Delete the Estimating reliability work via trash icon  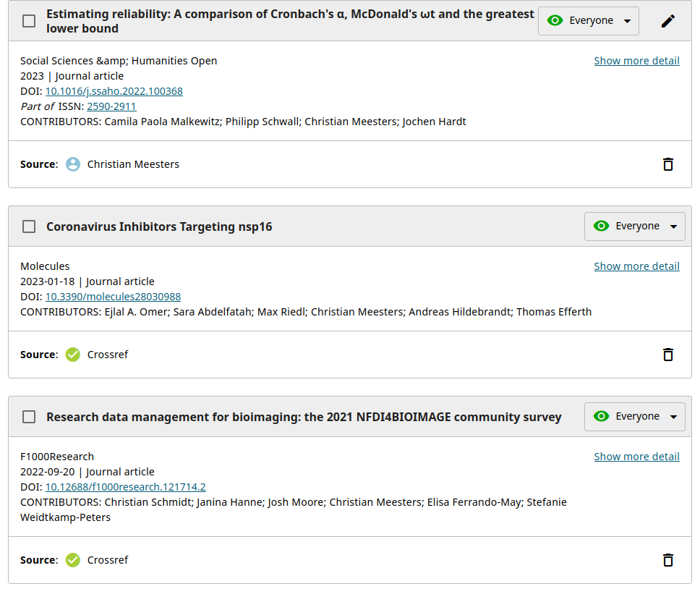click(668, 164)
